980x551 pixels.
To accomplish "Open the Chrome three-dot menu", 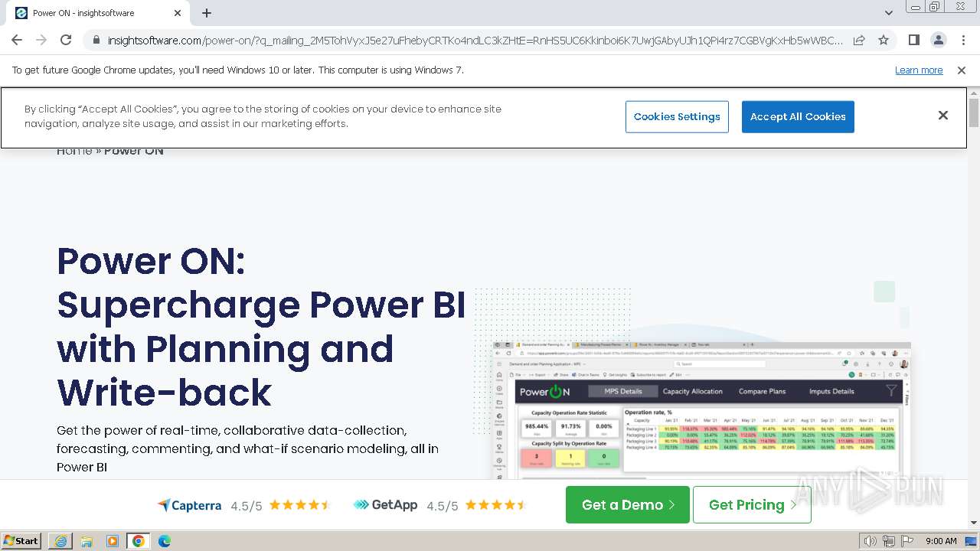I will (962, 40).
